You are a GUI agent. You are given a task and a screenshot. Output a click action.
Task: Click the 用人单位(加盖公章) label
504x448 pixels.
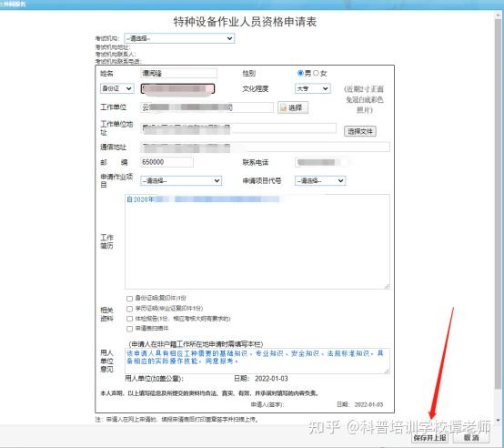point(154,379)
